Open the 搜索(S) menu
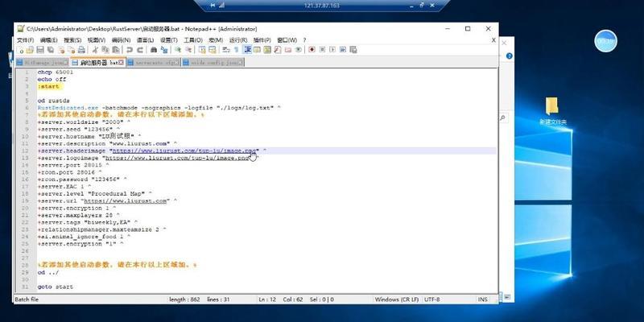This screenshot has width=644, height=322. [72, 39]
